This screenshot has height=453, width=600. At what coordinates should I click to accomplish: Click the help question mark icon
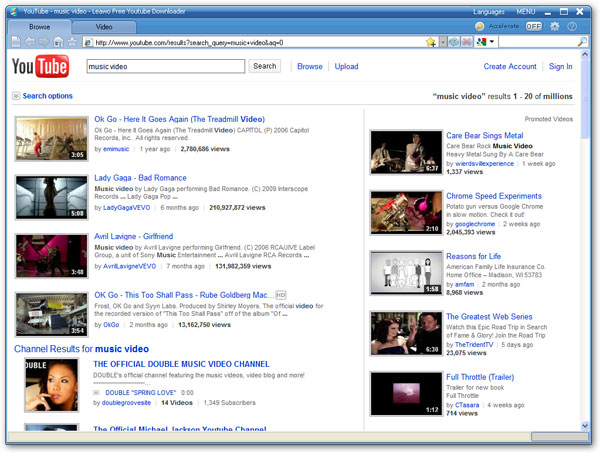(x=572, y=26)
